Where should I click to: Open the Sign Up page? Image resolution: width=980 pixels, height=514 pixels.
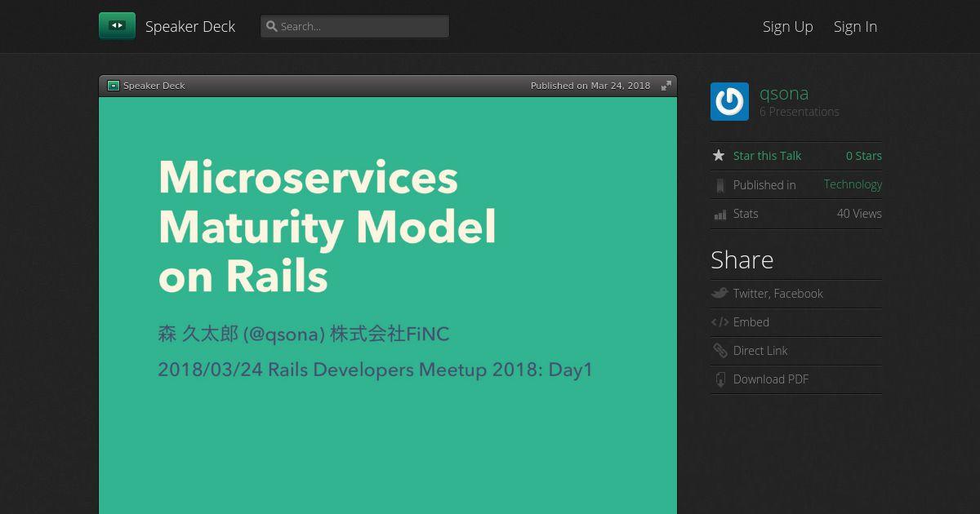pos(788,26)
